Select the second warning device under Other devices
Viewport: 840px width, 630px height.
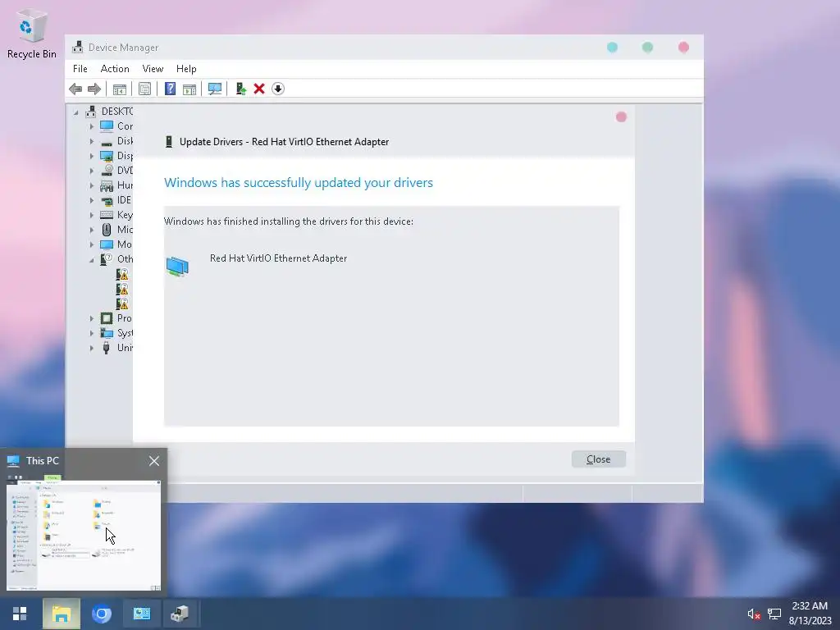coord(123,290)
